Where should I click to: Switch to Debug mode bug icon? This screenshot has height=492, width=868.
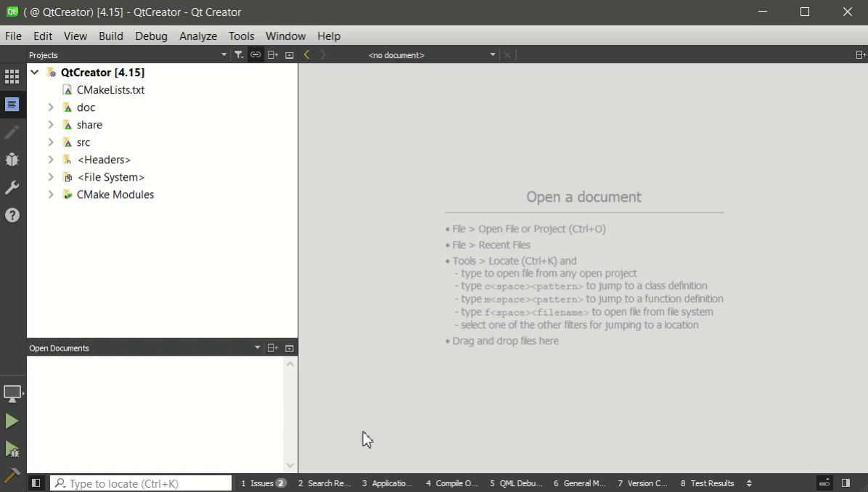12,160
